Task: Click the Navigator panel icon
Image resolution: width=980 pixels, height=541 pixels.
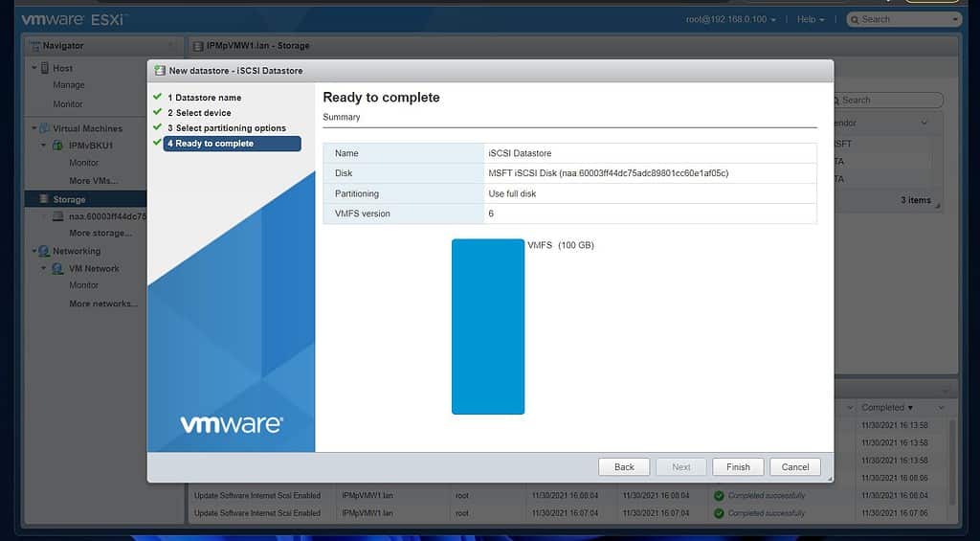Action: (35, 46)
